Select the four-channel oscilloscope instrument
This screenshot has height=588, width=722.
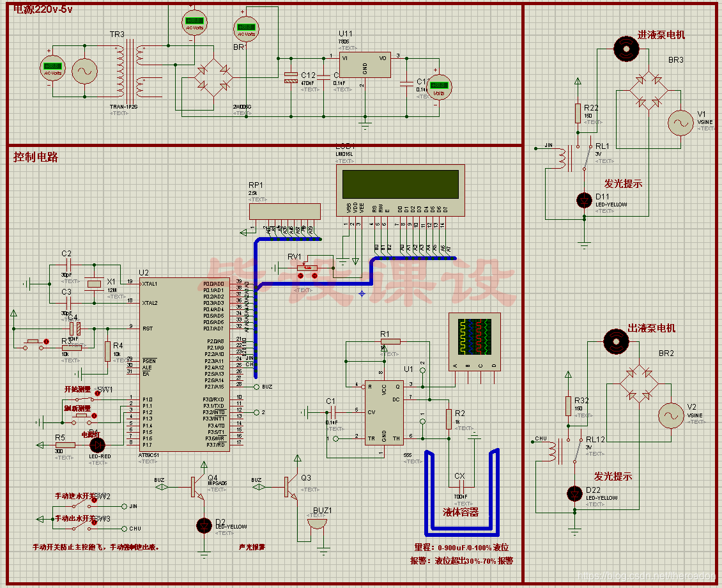tap(474, 342)
